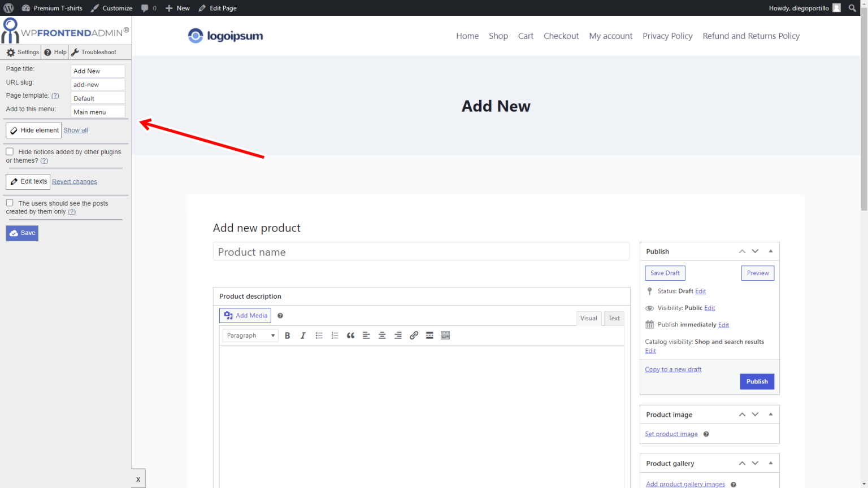Add a blockquote
Viewport: 868px width, 488px height.
pyautogui.click(x=350, y=335)
